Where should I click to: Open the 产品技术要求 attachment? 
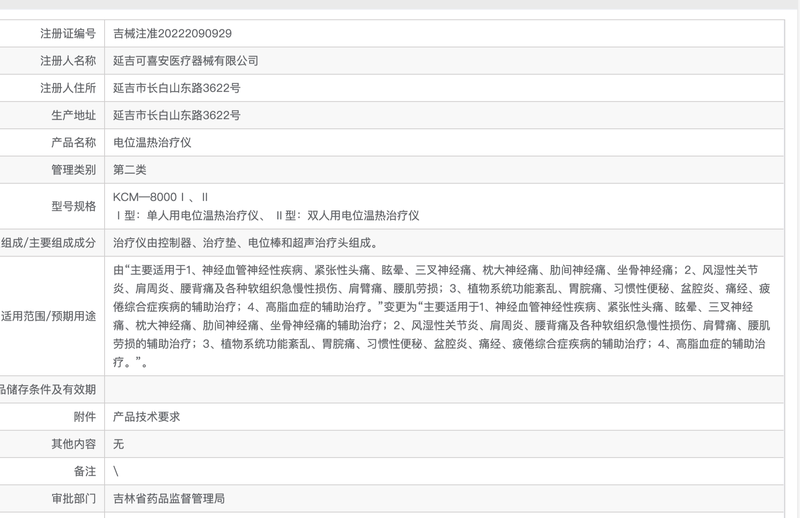click(x=146, y=416)
